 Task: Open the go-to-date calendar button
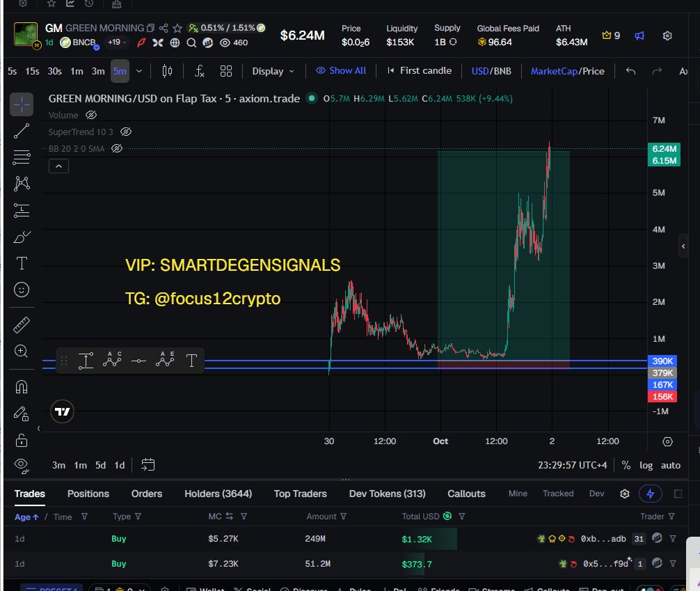pyautogui.click(x=148, y=464)
